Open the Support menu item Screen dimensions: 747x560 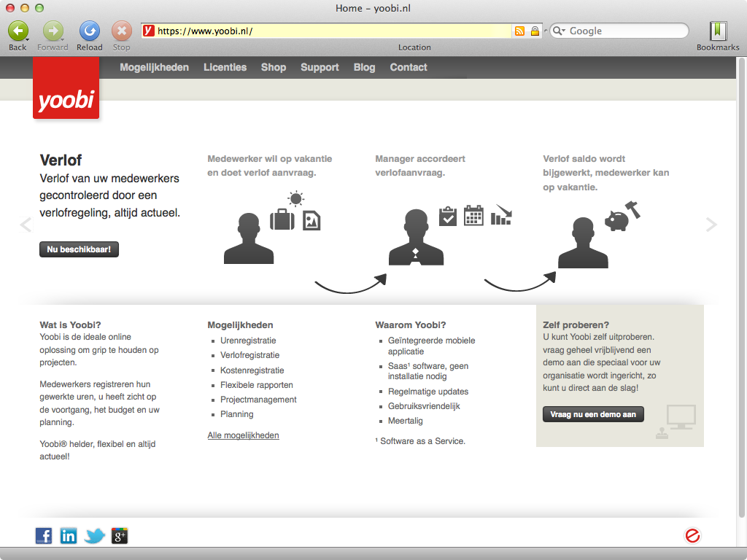point(320,67)
